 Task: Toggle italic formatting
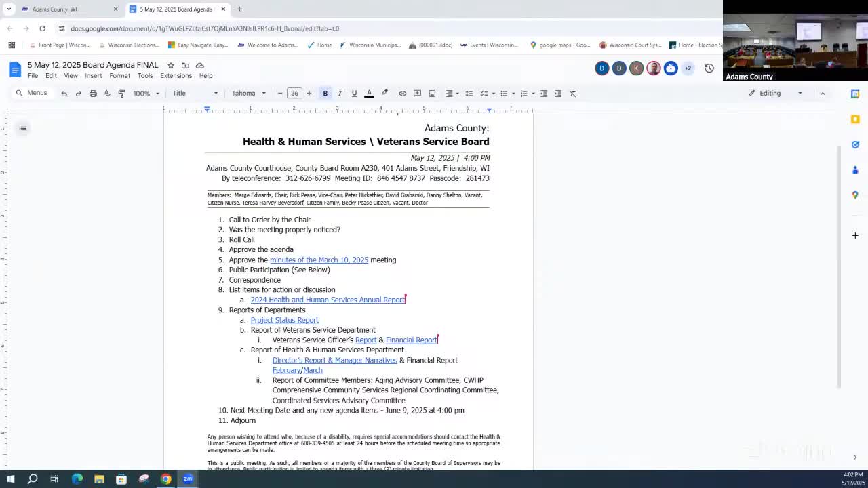(340, 94)
